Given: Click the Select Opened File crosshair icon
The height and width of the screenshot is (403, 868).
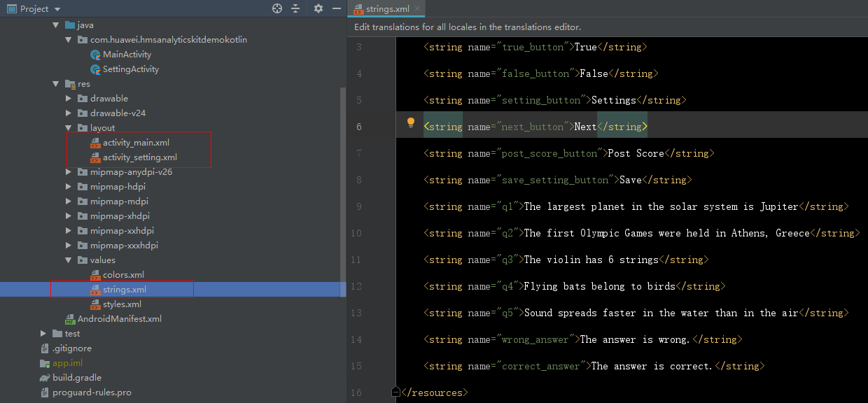Looking at the screenshot, I should (276, 8).
